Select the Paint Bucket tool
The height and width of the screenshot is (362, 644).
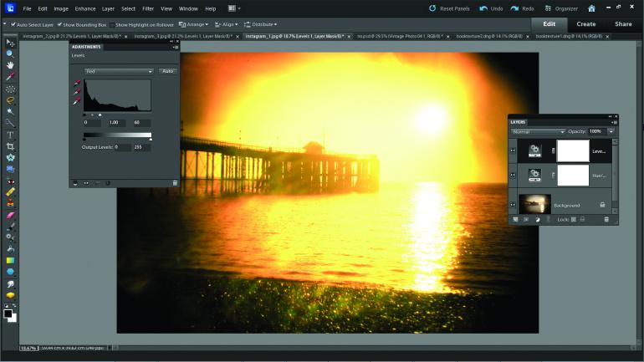click(10, 249)
